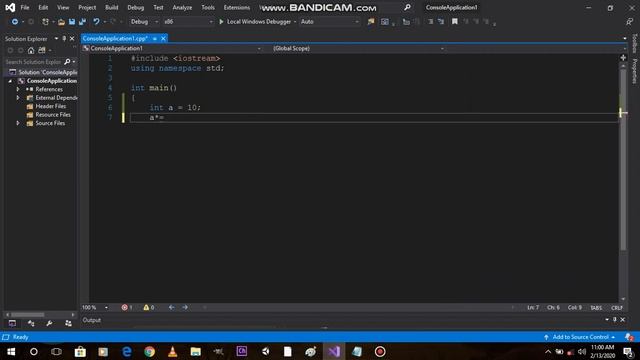Click the Properties wrench tab icon
640x360 pixels.
pos(49,323)
